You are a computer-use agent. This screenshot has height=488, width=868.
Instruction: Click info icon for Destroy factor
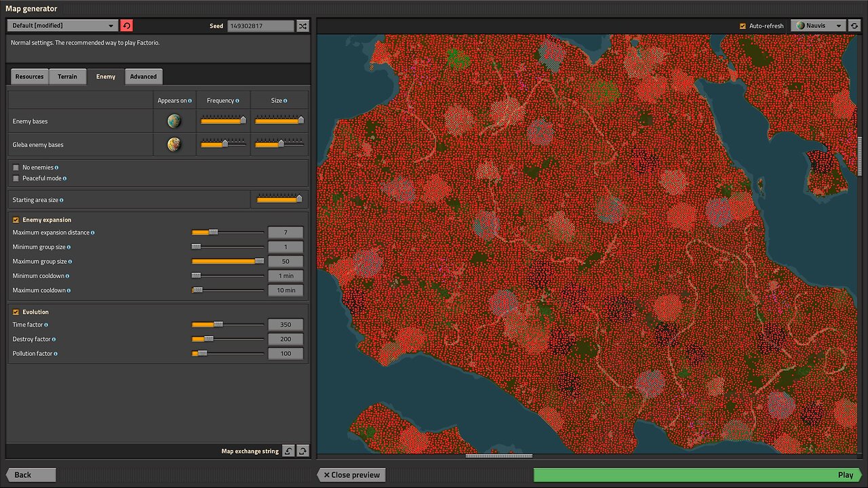54,339
